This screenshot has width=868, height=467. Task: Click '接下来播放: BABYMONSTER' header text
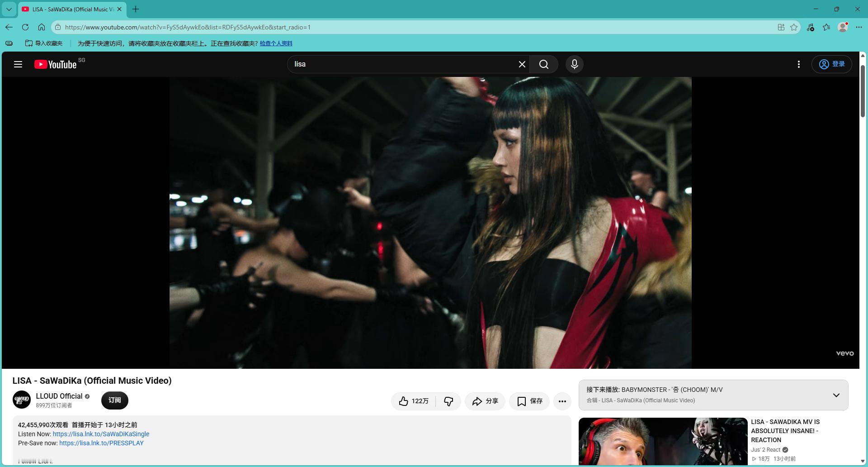pos(654,390)
